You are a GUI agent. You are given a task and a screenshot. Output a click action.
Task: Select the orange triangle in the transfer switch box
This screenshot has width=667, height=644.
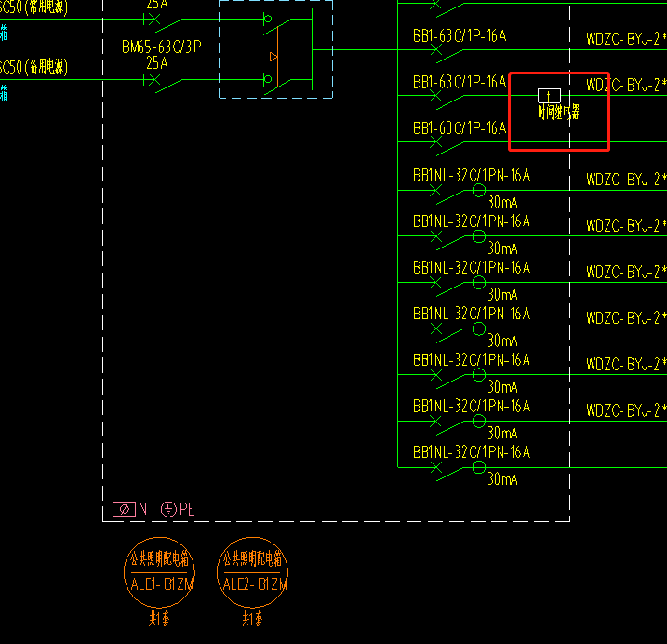tap(273, 57)
